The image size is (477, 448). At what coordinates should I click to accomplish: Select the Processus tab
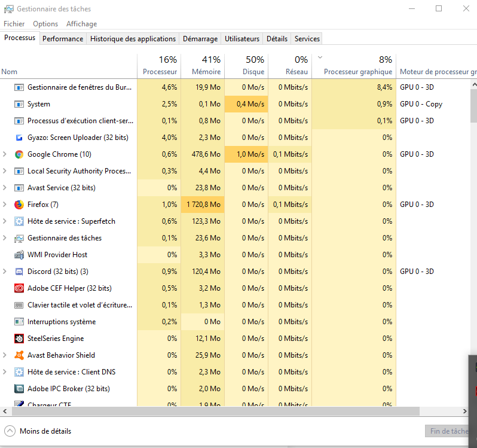[20, 38]
